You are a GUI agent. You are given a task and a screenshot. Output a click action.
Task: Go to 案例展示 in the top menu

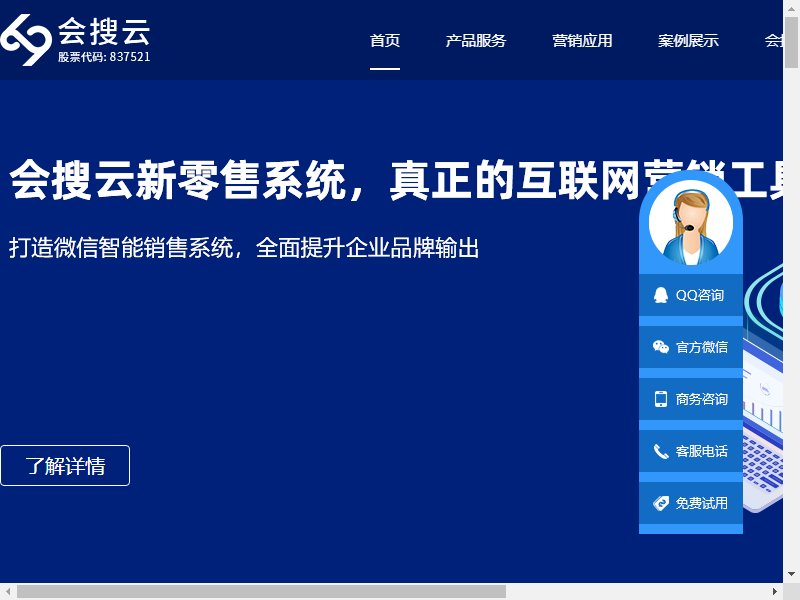point(688,40)
